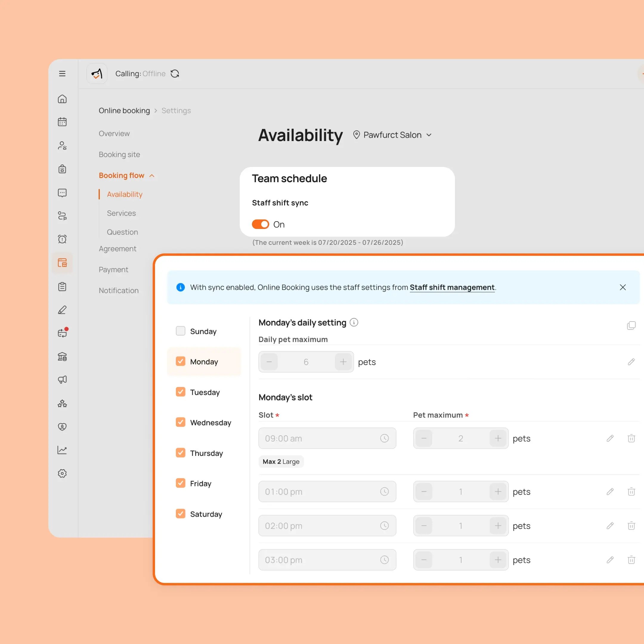
Task: Open the staff assignment sidebar icon
Action: point(62,216)
